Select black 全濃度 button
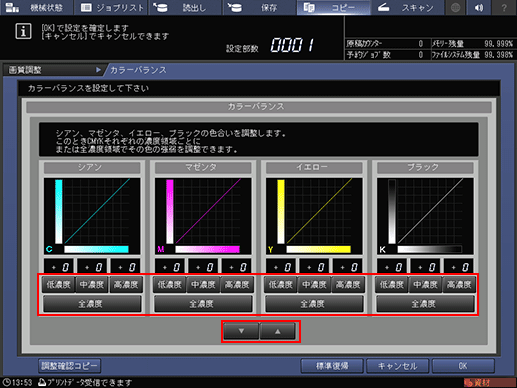Image resolution: width=517 pixels, height=388 pixels. coord(425,304)
